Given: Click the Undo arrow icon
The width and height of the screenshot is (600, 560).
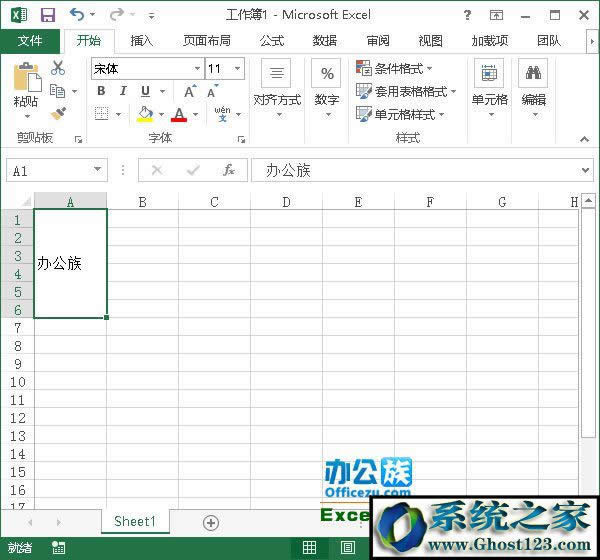Looking at the screenshot, I should pyautogui.click(x=76, y=15).
